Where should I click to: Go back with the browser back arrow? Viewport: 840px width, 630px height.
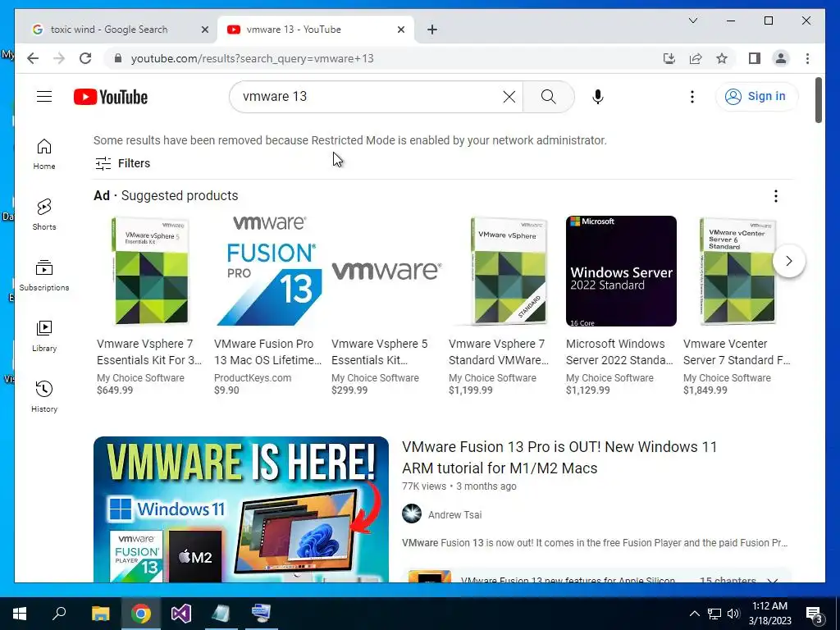tap(33, 58)
